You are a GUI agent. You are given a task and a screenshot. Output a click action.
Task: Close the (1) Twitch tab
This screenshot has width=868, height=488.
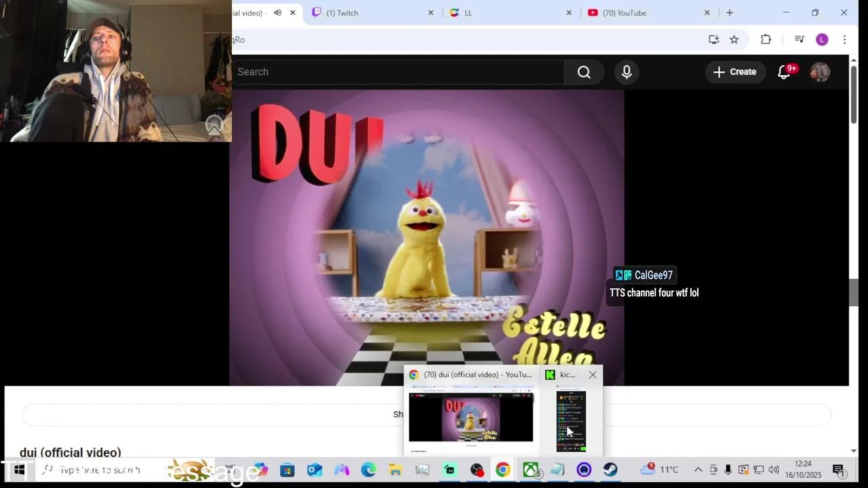click(431, 13)
